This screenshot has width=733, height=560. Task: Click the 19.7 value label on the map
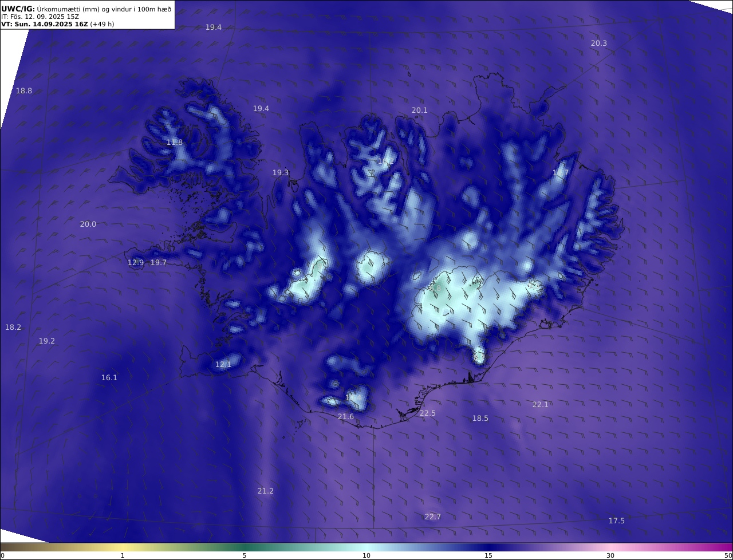[159, 262]
